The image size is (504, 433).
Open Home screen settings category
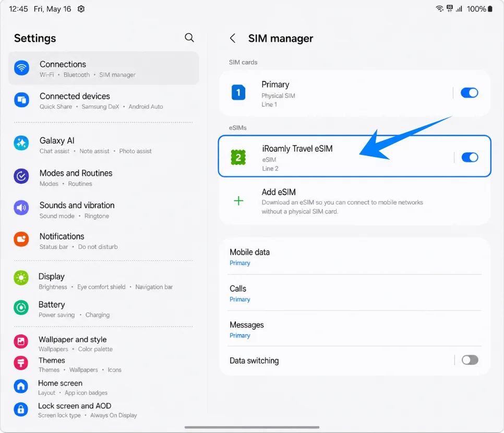pyautogui.click(x=103, y=388)
